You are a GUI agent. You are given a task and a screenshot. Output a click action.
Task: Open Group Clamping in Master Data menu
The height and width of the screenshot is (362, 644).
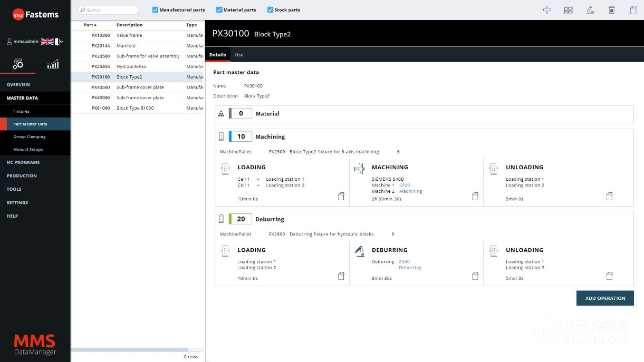pyautogui.click(x=30, y=137)
